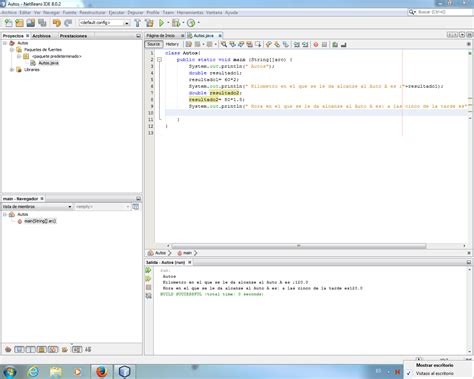The width and height of the screenshot is (474, 379).
Task: Toggle Show Fields filter in Navigator bottom bar
Action: tap(19, 349)
